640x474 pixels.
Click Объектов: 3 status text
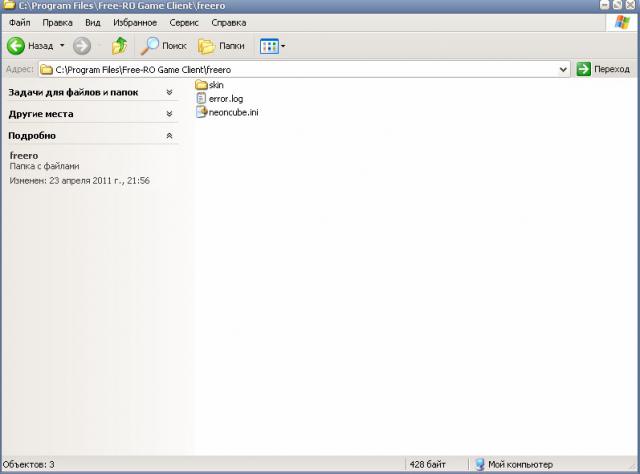[x=29, y=464]
